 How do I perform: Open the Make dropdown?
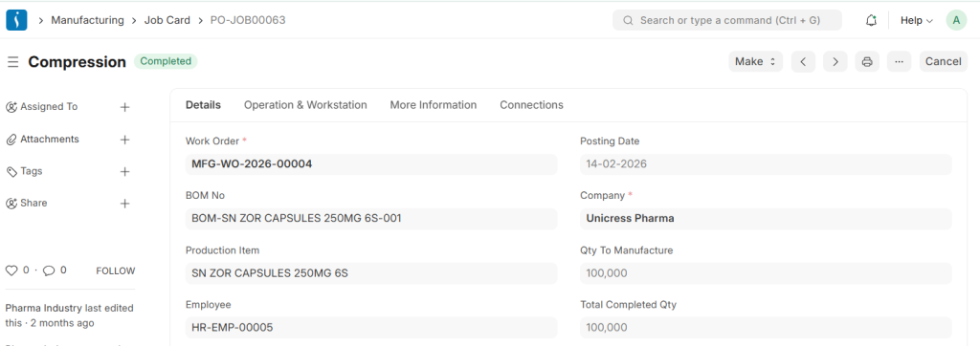[756, 61]
